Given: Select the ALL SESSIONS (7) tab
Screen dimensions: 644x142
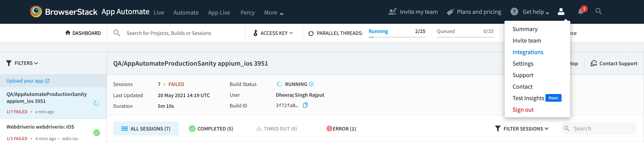Looking at the screenshot, I should (x=146, y=129).
